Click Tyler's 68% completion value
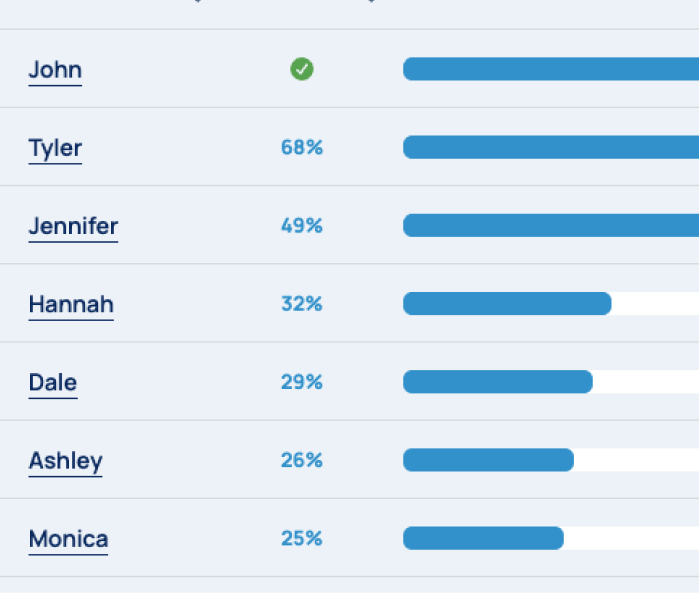The height and width of the screenshot is (593, 699). [x=302, y=148]
